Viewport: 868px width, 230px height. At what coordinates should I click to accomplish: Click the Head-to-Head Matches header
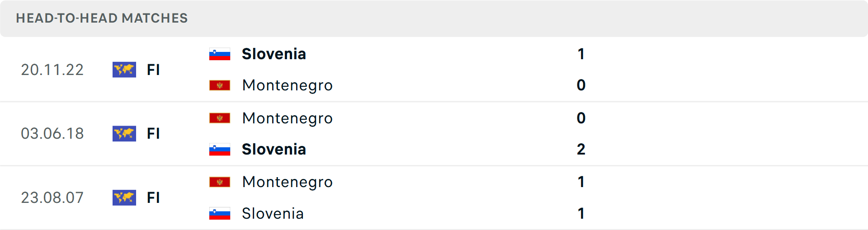102,18
